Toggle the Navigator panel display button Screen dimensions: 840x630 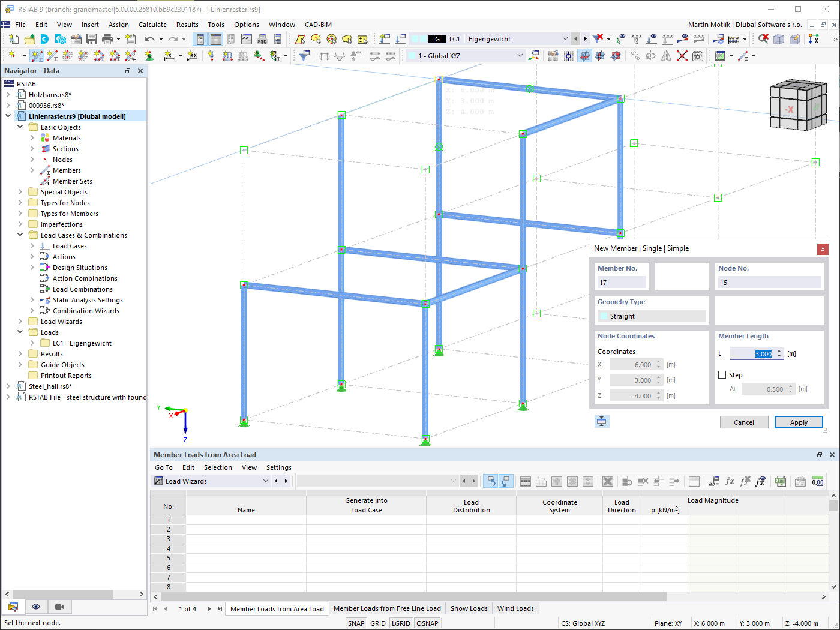pos(200,39)
